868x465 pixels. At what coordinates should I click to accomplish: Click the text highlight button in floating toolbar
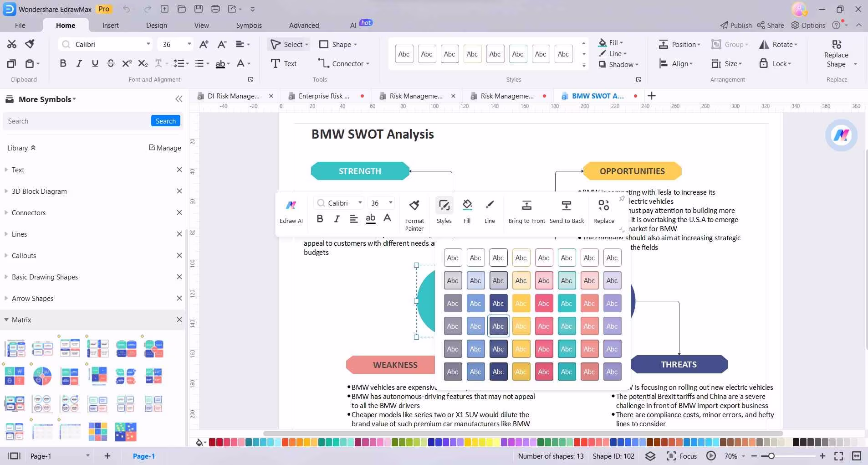371,219
